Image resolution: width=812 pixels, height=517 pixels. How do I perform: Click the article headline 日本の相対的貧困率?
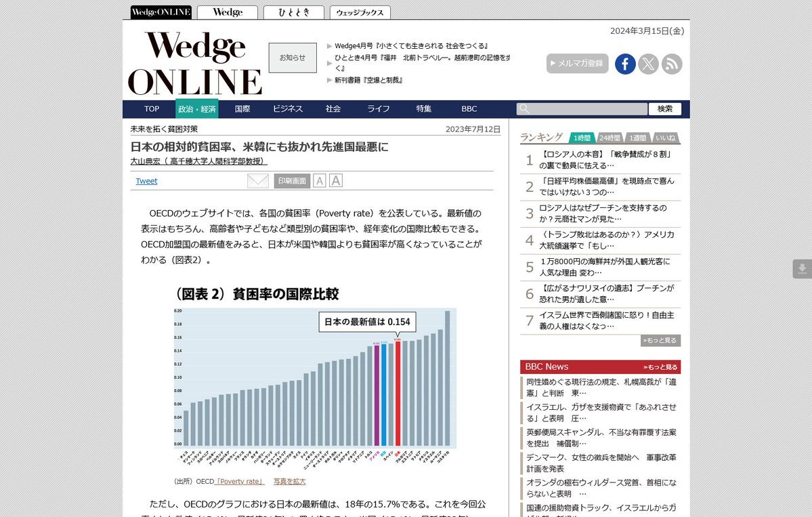[259, 146]
